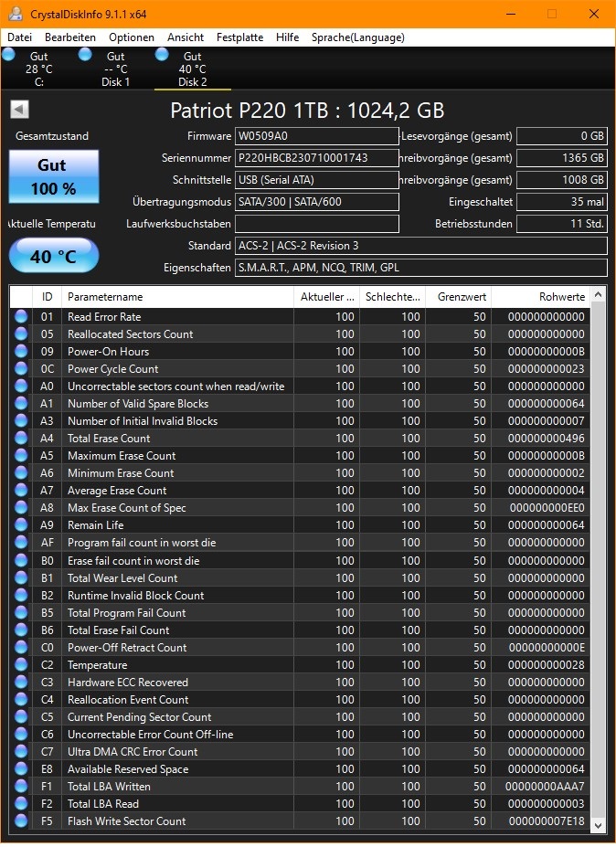Viewport: 616px width, 847px height.
Task: Click the scrollbar up arrow in attribute list
Action: click(598, 295)
